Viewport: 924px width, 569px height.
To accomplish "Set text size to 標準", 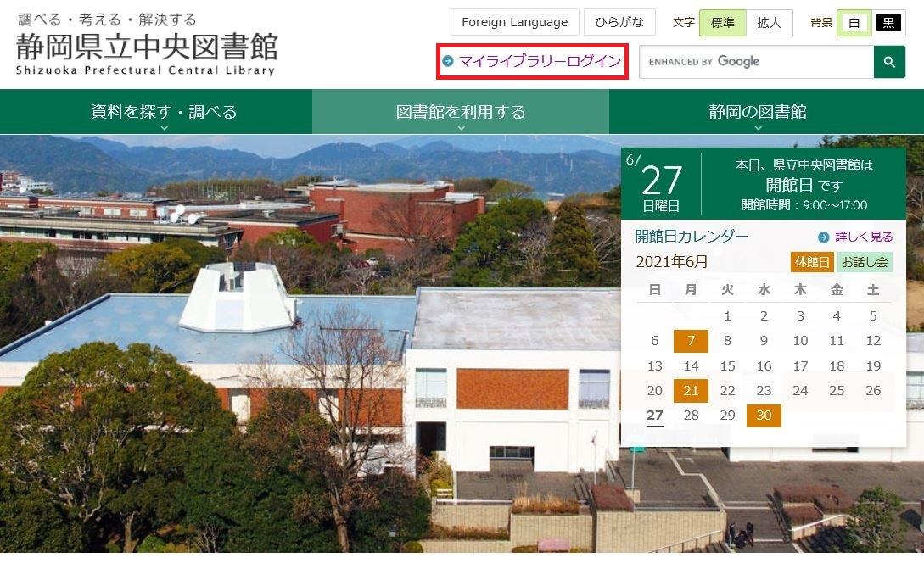I will click(x=722, y=23).
